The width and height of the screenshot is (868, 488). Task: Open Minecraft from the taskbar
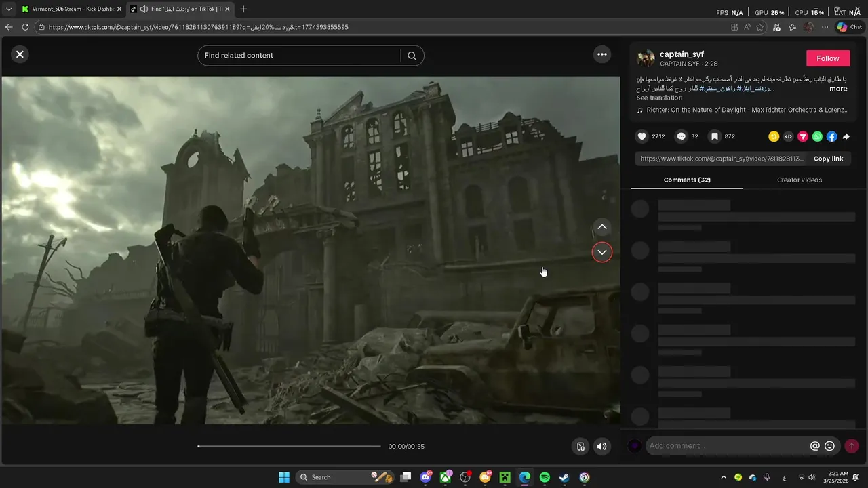click(505, 477)
